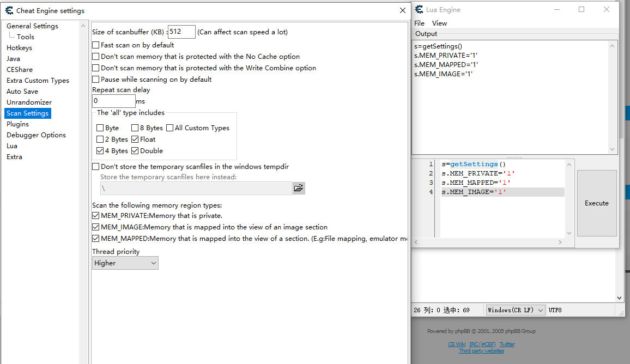630x364 pixels.
Task: Enable Fast scan on by default
Action: click(x=95, y=45)
